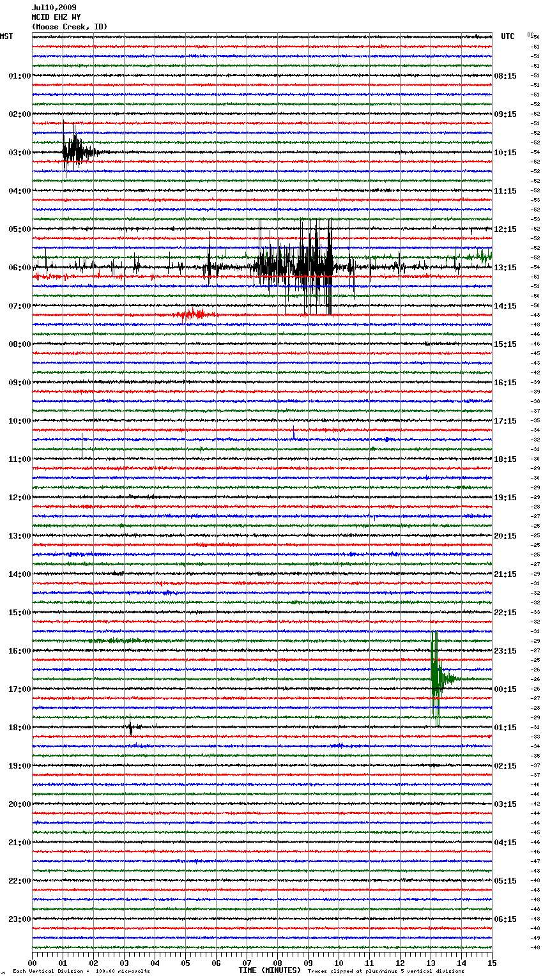543x980 pixels.
Task: Select the '20:00' MST hour label
Action: tap(20, 804)
